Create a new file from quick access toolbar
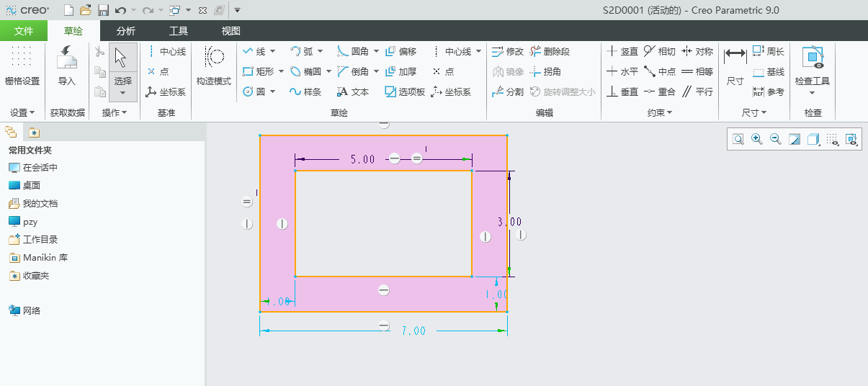Screen dimensions: 868x386 (x=68, y=10)
